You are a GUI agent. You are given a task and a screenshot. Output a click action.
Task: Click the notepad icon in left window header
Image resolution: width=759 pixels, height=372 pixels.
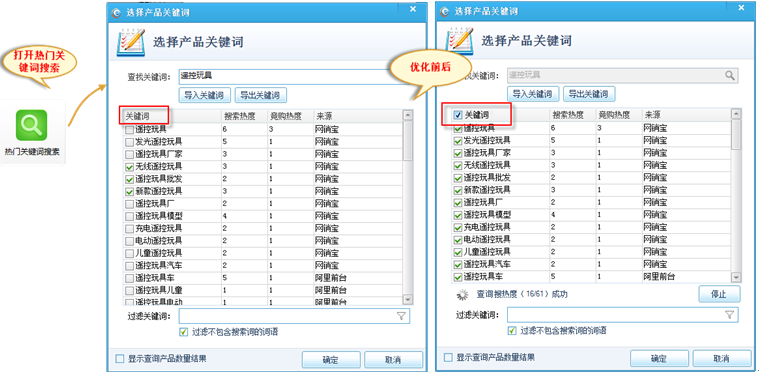[x=131, y=42]
